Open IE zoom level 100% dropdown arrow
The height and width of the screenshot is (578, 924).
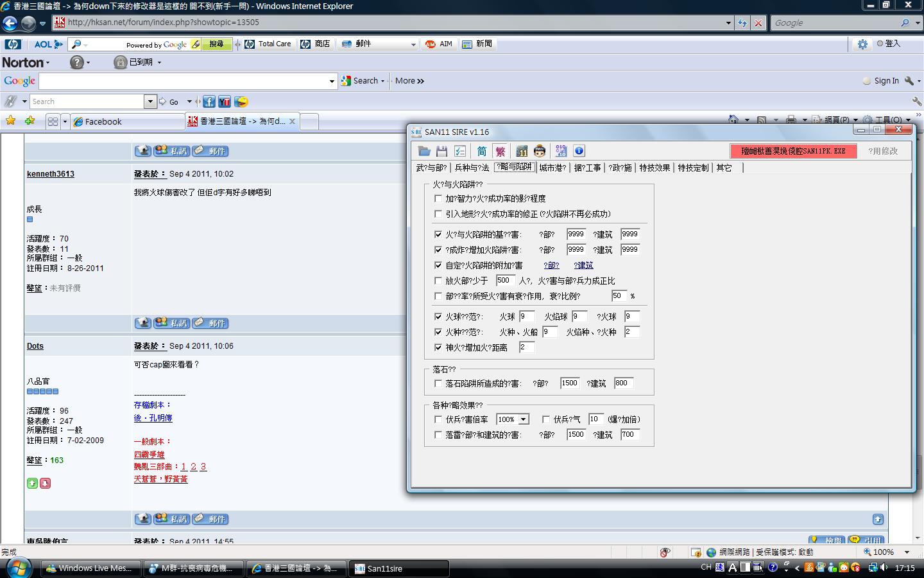pyautogui.click(x=907, y=552)
